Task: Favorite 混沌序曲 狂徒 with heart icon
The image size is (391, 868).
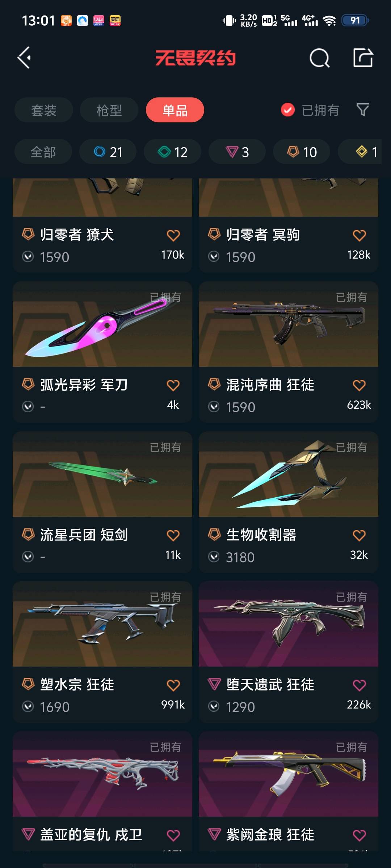Action: [x=359, y=385]
